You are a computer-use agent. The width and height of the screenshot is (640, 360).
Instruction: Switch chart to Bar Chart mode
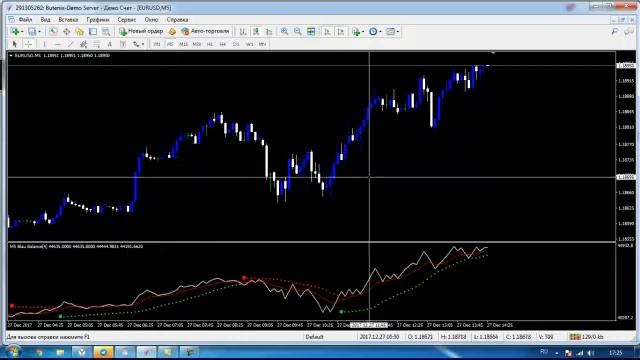[x=243, y=31]
